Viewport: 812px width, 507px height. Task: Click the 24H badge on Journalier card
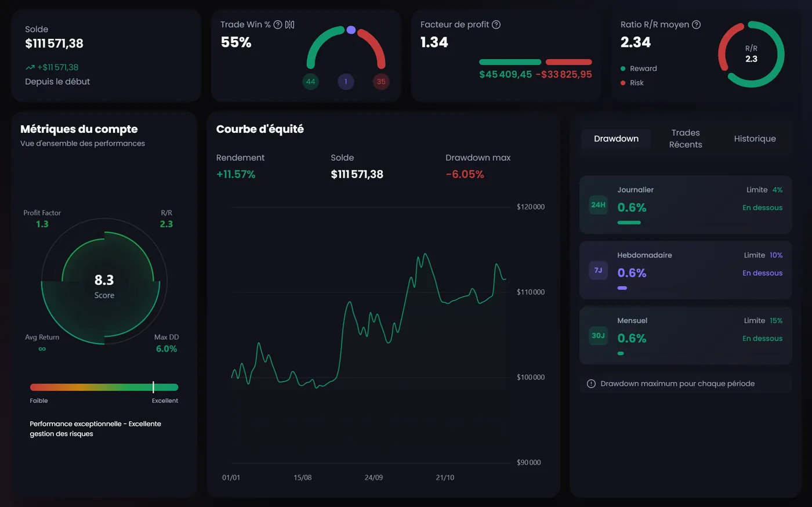pos(599,205)
